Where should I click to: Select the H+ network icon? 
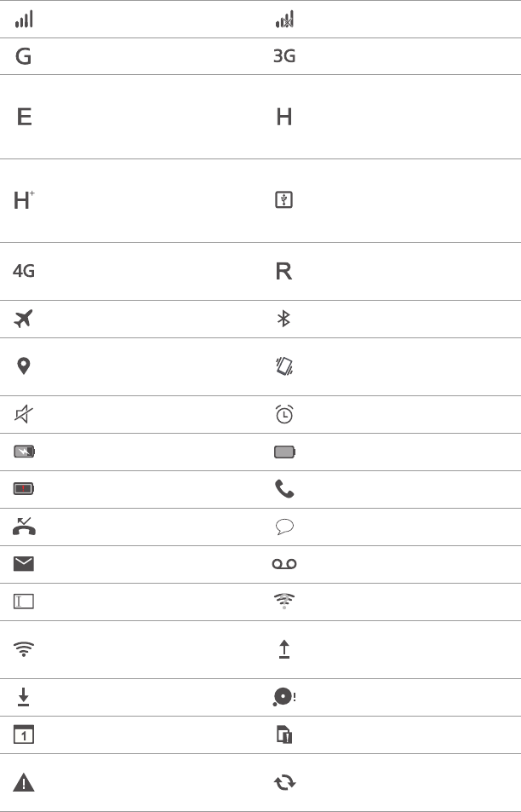(x=24, y=200)
